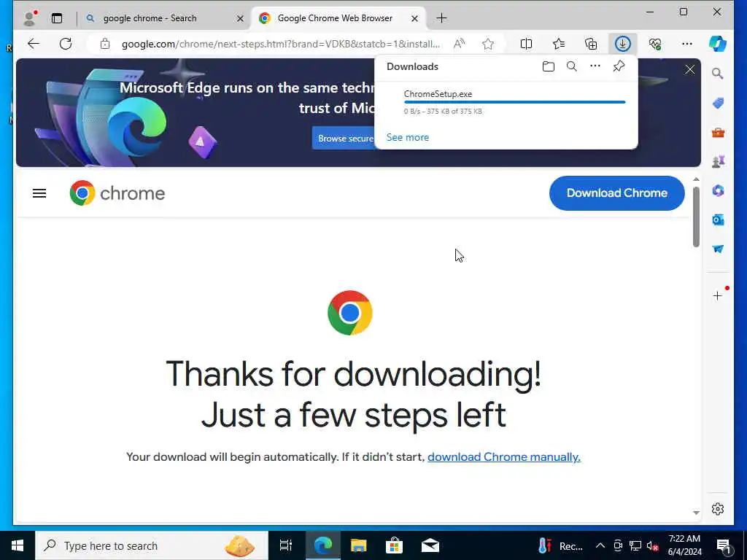
Task: Open tab actions menu
Action: coord(57,18)
